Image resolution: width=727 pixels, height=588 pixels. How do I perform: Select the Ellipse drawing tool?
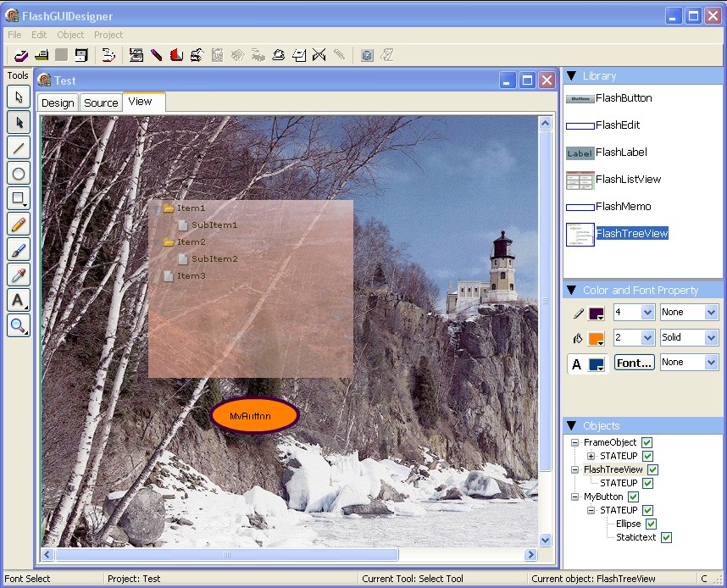click(x=19, y=174)
